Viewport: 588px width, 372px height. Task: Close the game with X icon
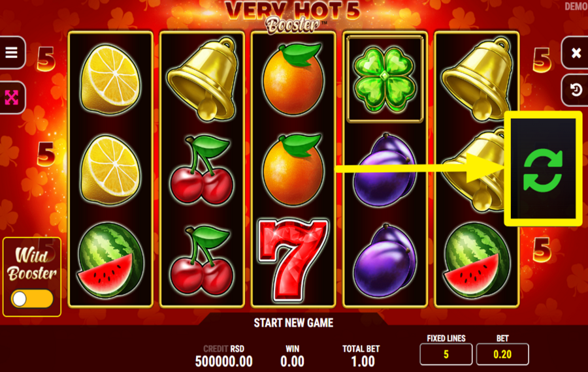click(576, 53)
